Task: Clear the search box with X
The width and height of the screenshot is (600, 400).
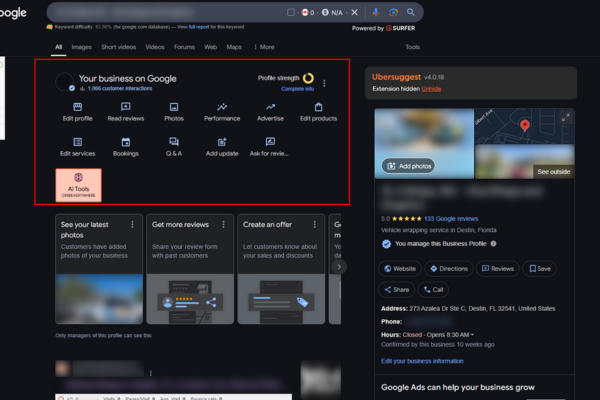Action: [x=355, y=12]
